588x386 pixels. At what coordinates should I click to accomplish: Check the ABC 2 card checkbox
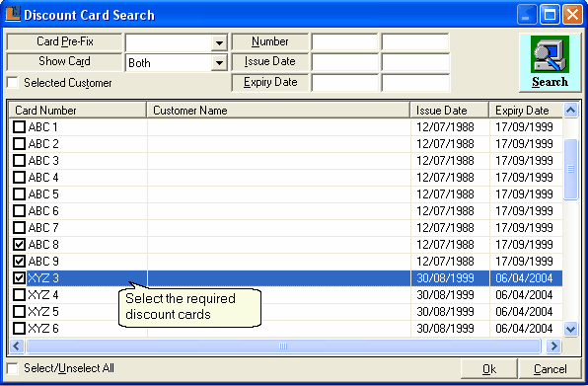(x=19, y=144)
